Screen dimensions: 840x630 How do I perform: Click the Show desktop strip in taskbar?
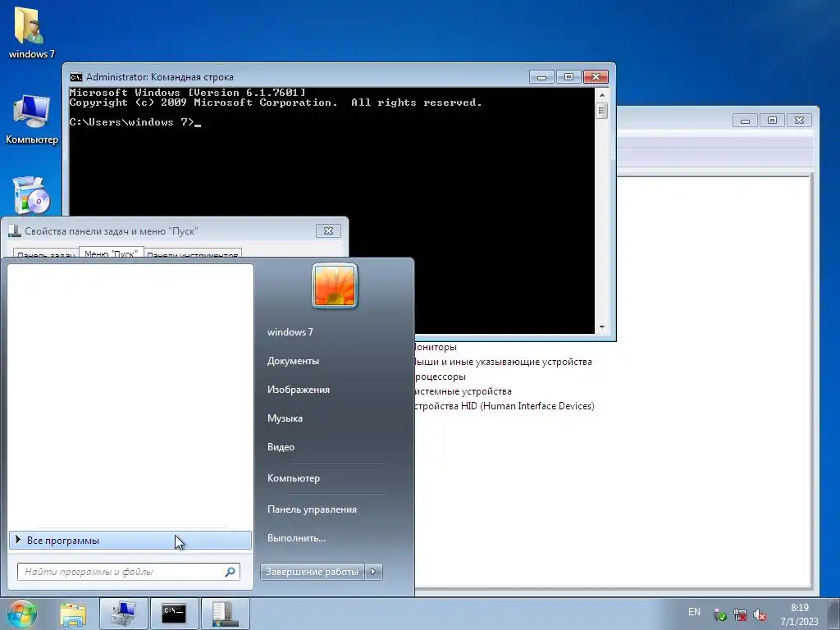834,614
